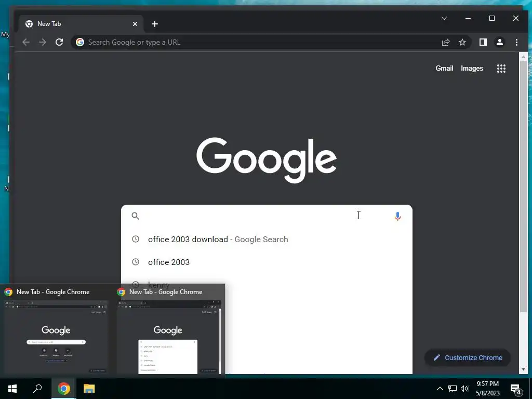Image resolution: width=532 pixels, height=399 pixels.
Task: Open the Windows Start menu
Action: [x=12, y=389]
